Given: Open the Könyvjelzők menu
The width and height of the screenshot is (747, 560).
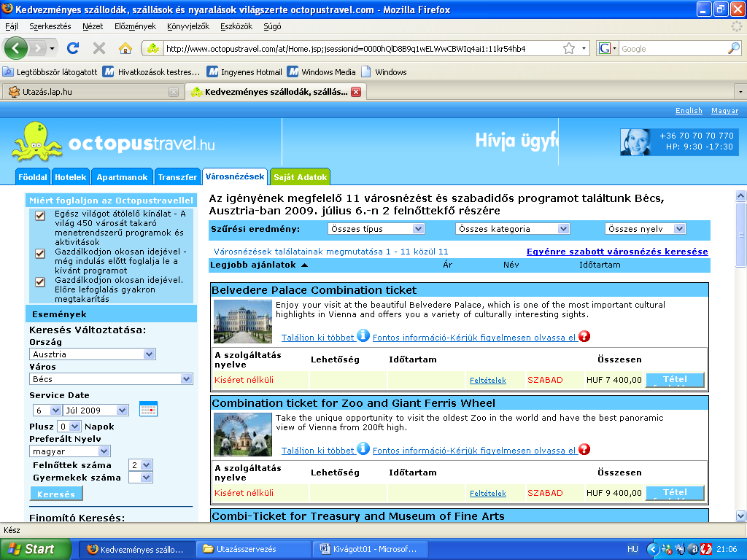Looking at the screenshot, I should click(x=188, y=26).
